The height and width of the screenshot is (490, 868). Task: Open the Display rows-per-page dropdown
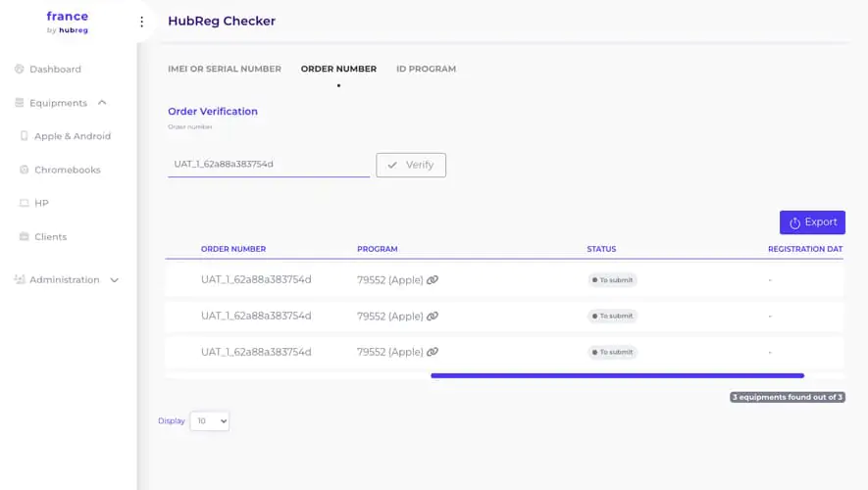pyautogui.click(x=210, y=420)
